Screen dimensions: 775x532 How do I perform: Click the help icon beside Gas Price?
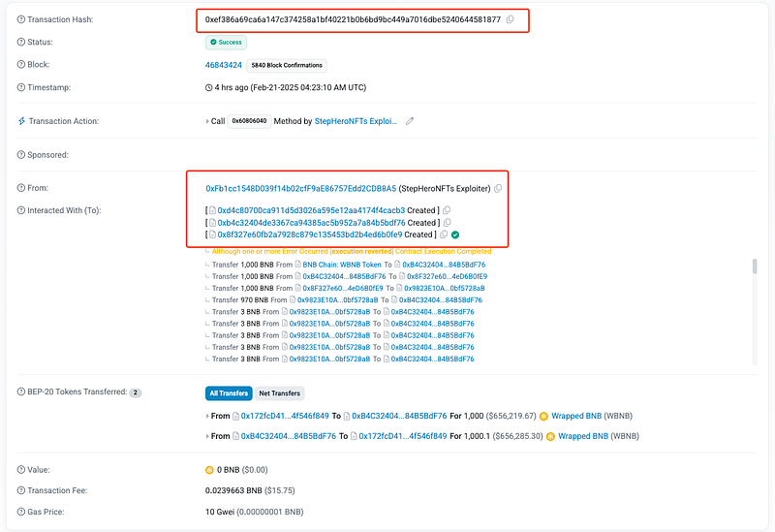point(21,513)
